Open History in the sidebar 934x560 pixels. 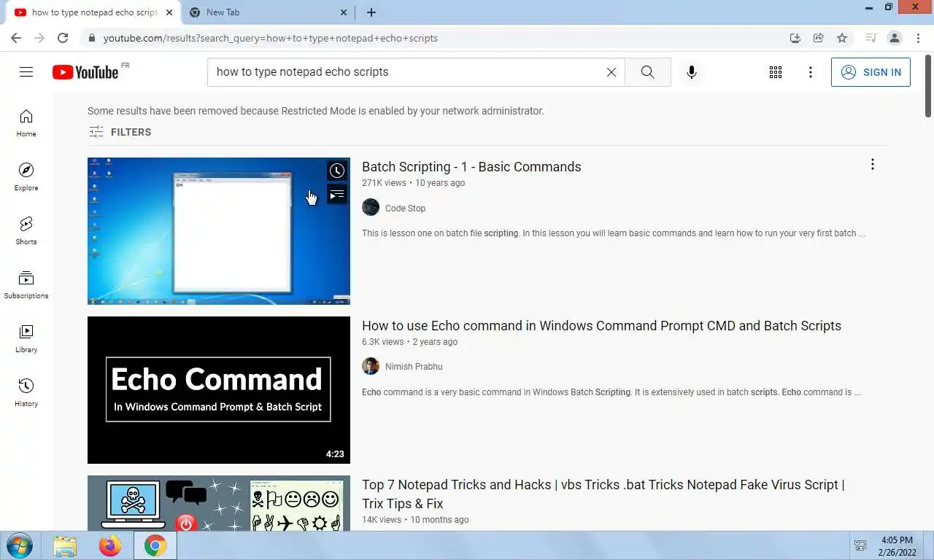(x=26, y=393)
